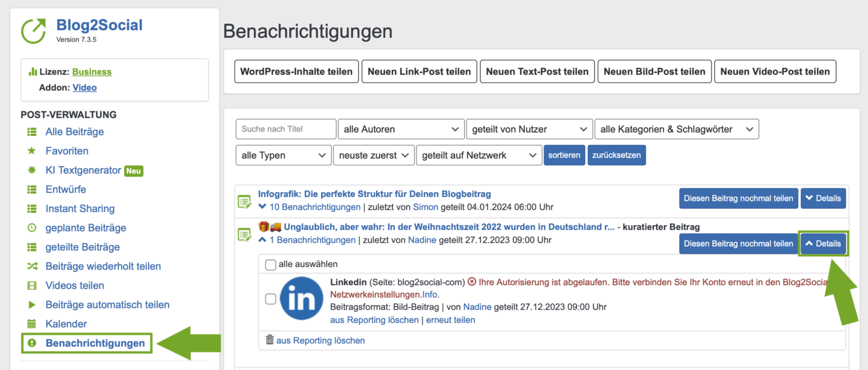868x370 pixels.
Task: Go to geplante Beiträge
Action: pyautogui.click(x=86, y=228)
